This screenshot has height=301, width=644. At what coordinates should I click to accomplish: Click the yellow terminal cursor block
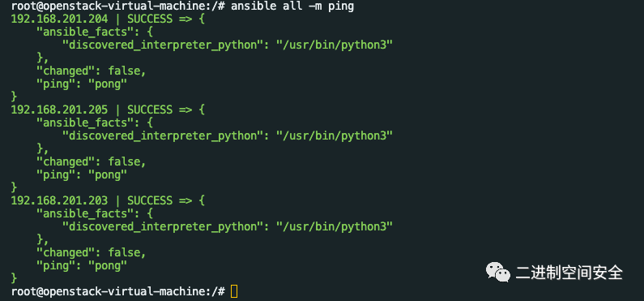coord(234,291)
